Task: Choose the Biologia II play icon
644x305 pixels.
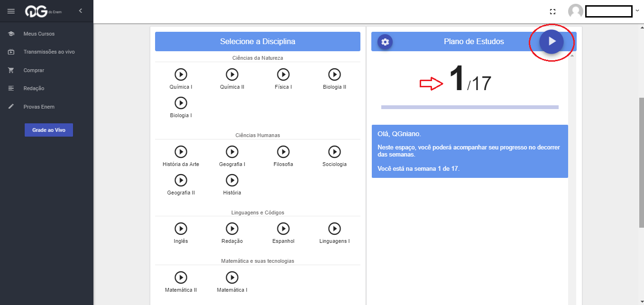Action: (334, 74)
